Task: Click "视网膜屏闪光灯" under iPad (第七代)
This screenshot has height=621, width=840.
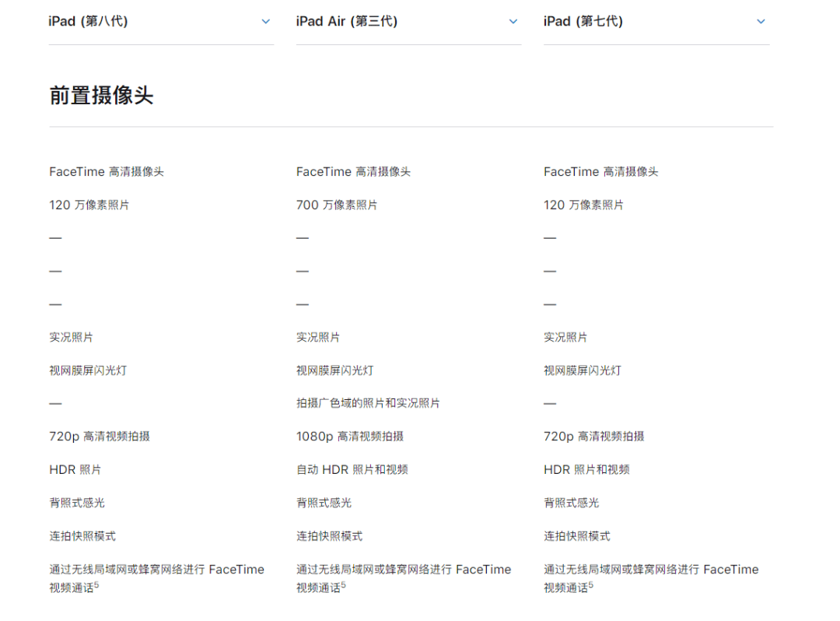Action: point(583,370)
